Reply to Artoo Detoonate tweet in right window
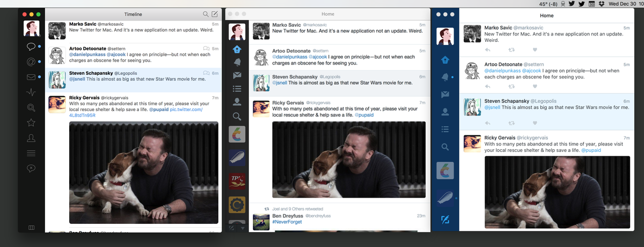 click(487, 86)
